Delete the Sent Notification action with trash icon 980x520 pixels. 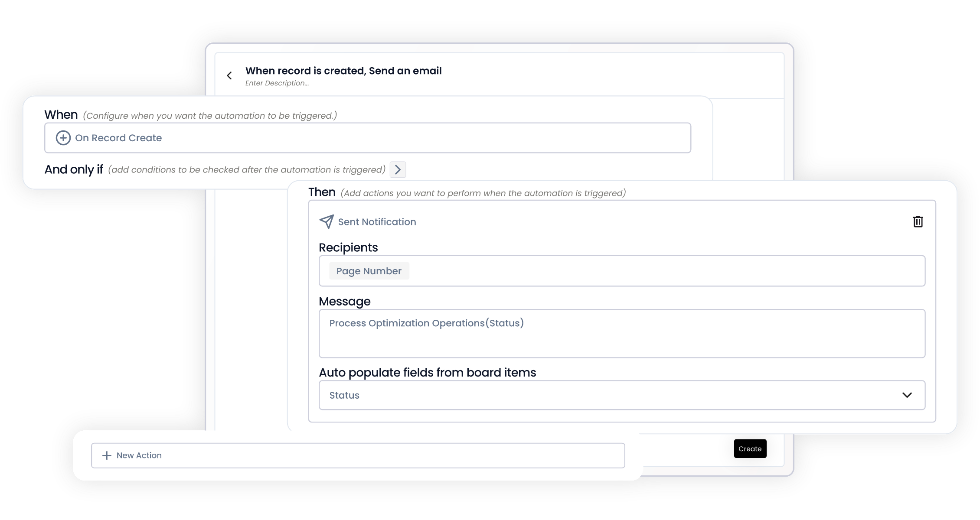click(x=918, y=221)
